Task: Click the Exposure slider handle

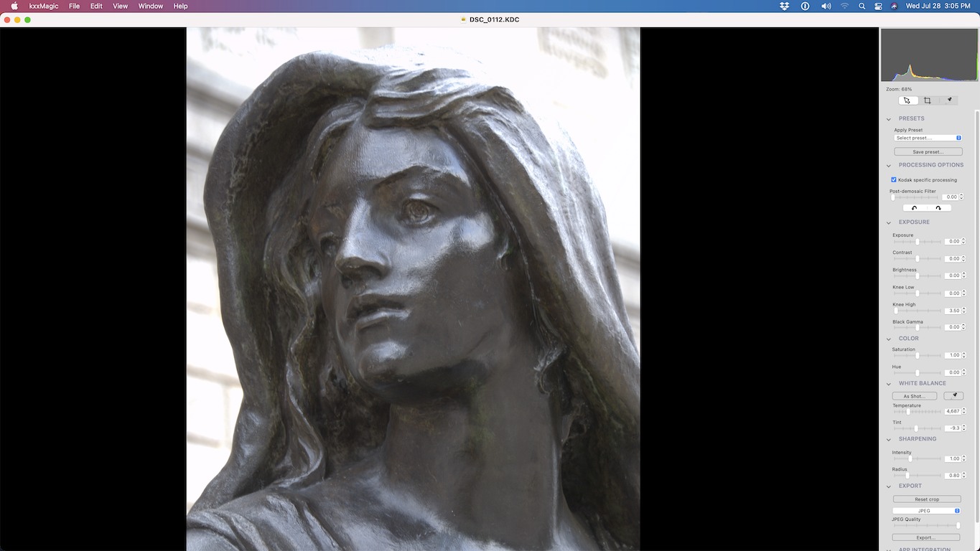Action: [x=918, y=242]
